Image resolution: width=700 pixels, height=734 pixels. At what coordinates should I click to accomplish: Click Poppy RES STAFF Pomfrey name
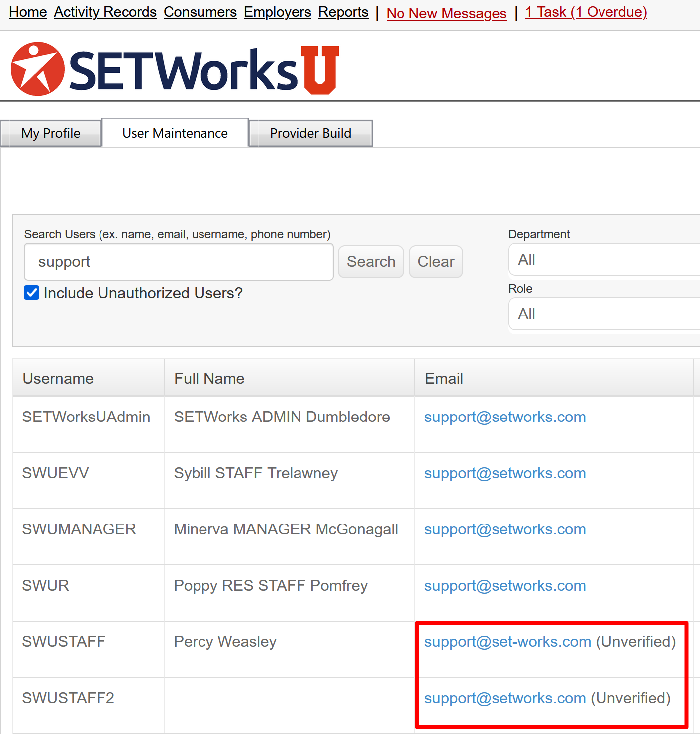click(271, 586)
